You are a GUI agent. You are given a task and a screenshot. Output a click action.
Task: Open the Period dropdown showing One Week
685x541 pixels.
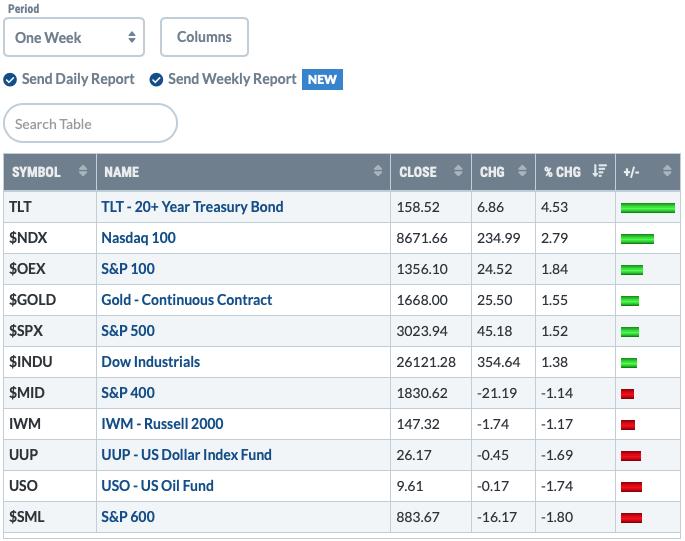click(x=74, y=37)
